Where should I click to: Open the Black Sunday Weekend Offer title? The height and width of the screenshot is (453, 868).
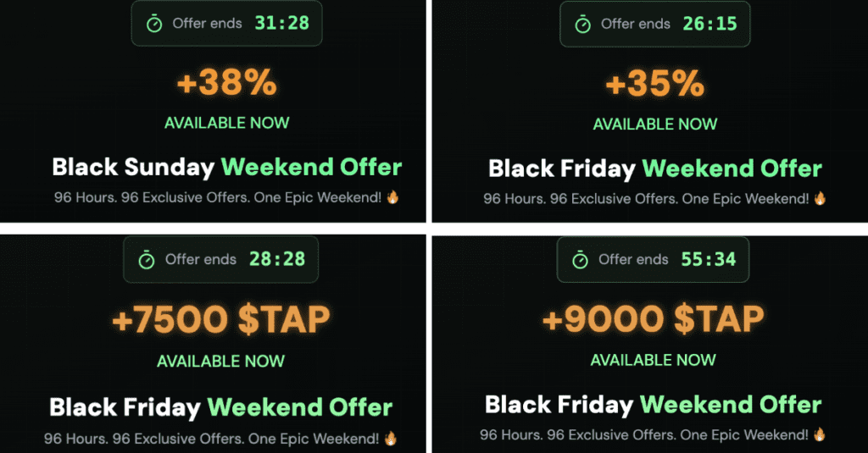[226, 167]
